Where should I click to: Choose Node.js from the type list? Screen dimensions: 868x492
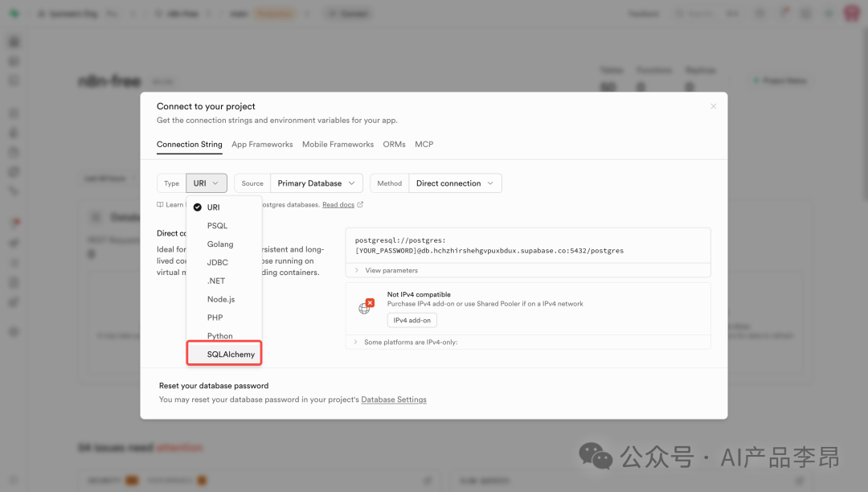(224, 299)
